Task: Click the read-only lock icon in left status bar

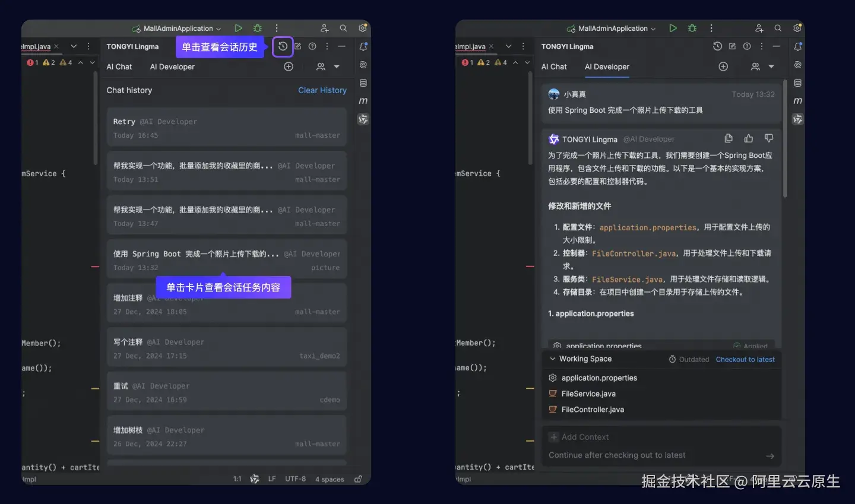Action: [359, 479]
